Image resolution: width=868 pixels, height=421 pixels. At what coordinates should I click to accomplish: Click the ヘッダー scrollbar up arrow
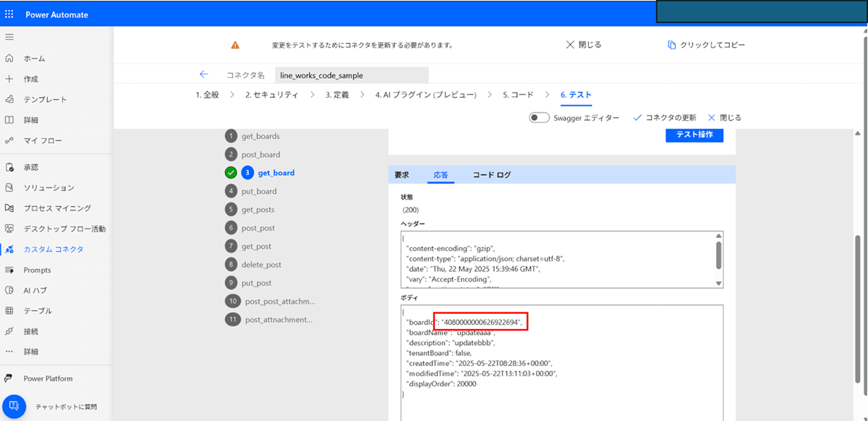click(x=719, y=236)
